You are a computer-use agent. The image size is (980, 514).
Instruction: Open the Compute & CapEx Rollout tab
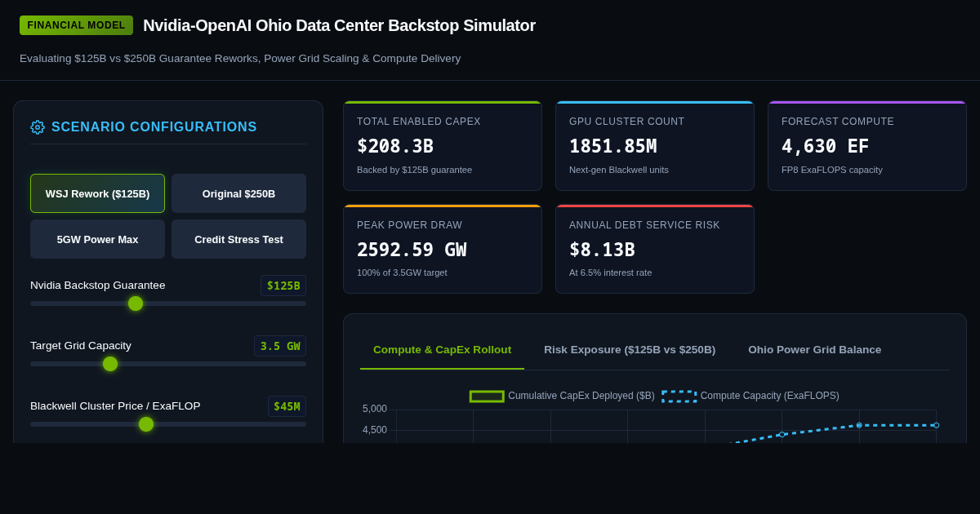click(442, 350)
